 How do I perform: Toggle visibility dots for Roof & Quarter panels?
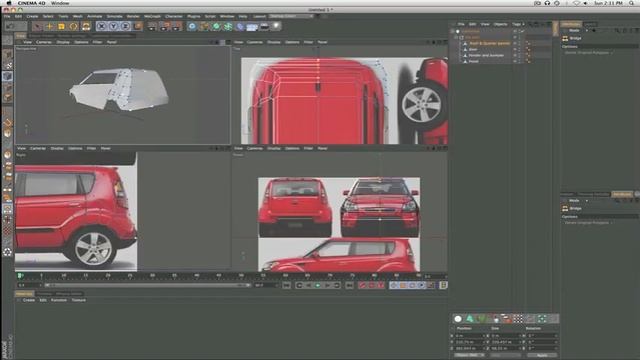(520, 43)
